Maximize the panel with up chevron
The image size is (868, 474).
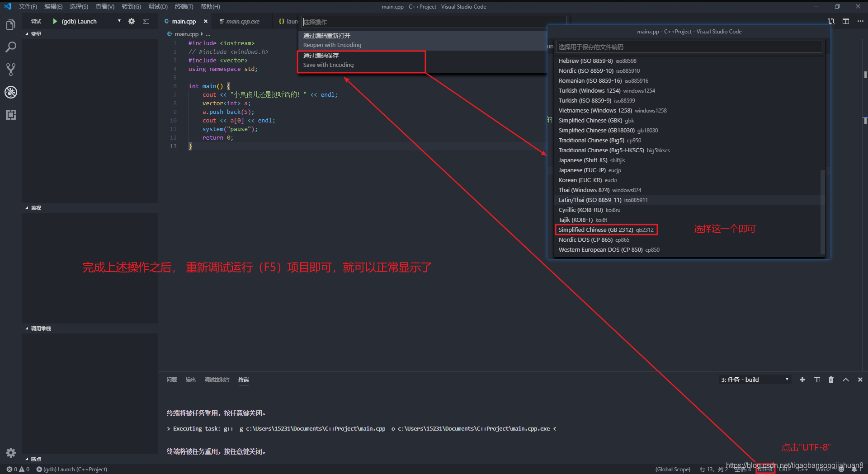pyautogui.click(x=846, y=380)
